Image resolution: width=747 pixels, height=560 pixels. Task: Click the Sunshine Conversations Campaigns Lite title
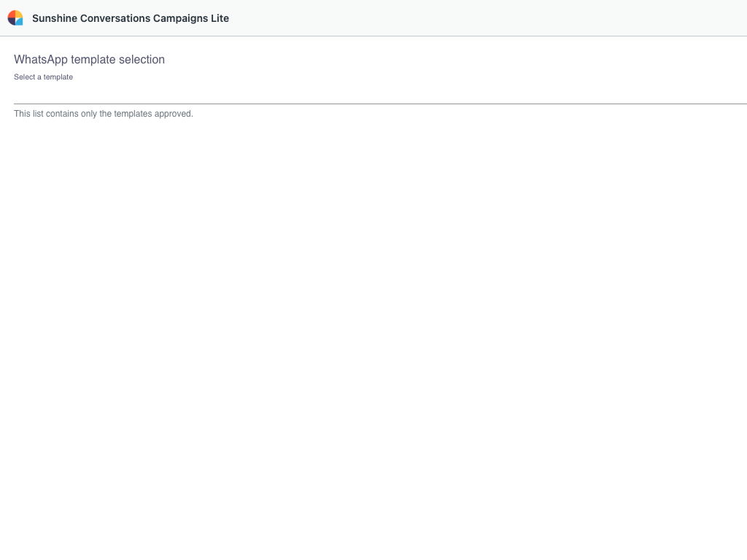131,18
